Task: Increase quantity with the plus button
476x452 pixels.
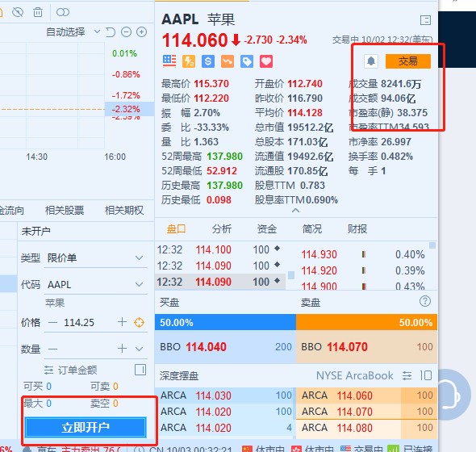Action: pos(122,349)
